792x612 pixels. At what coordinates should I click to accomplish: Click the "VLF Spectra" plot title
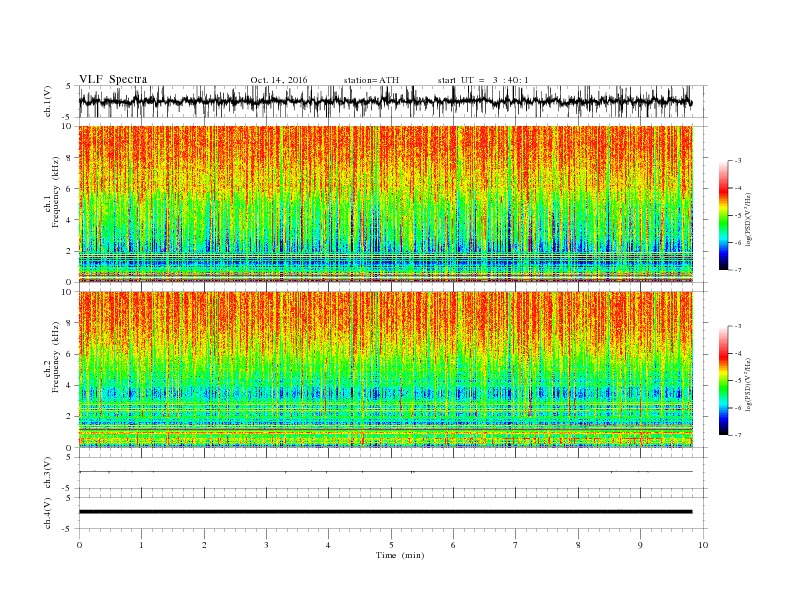[113, 79]
